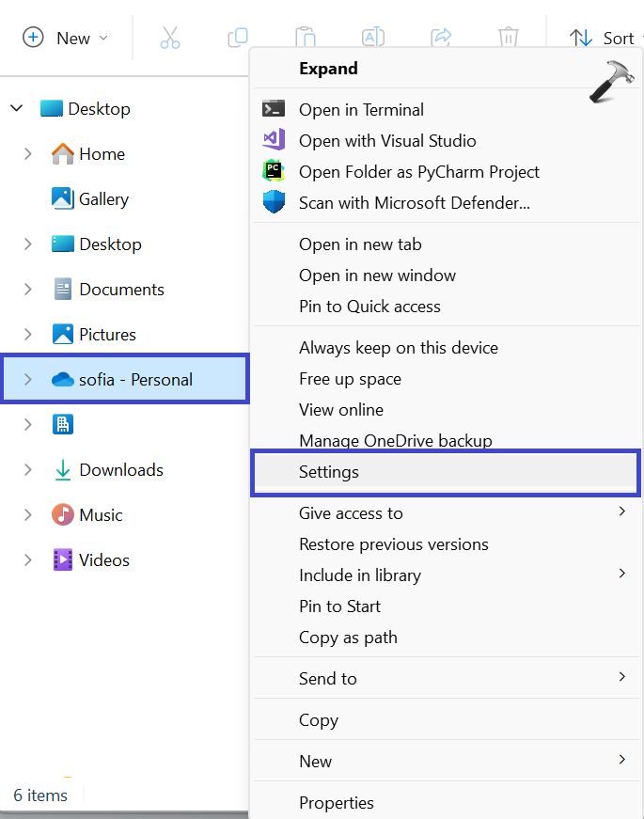The height and width of the screenshot is (819, 644).
Task: Choose Open with Visual Studio
Action: tap(387, 141)
